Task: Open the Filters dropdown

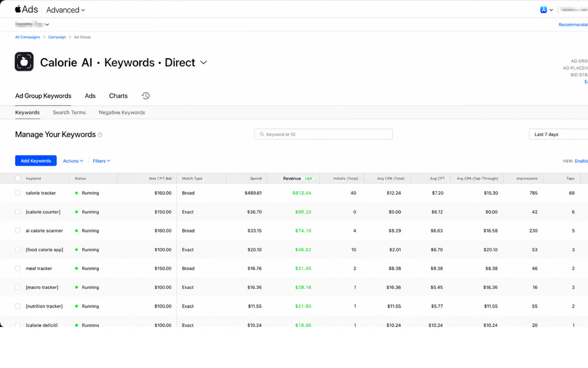Action: point(101,161)
